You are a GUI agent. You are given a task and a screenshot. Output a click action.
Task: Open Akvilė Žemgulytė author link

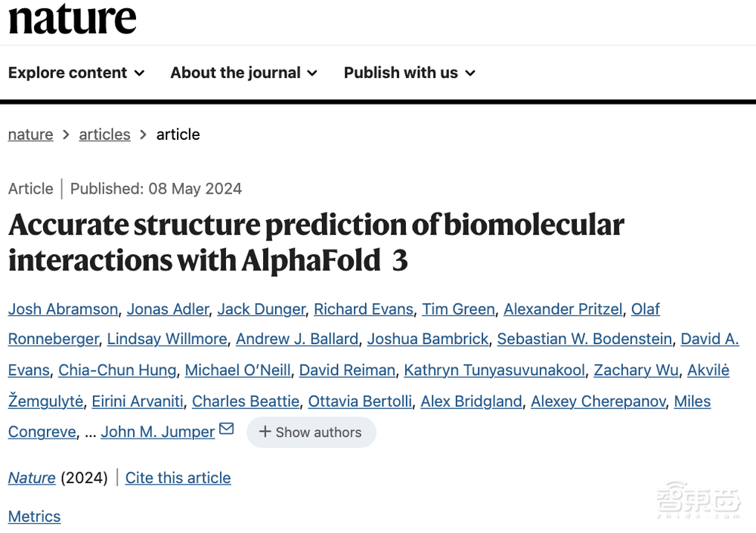click(x=45, y=401)
